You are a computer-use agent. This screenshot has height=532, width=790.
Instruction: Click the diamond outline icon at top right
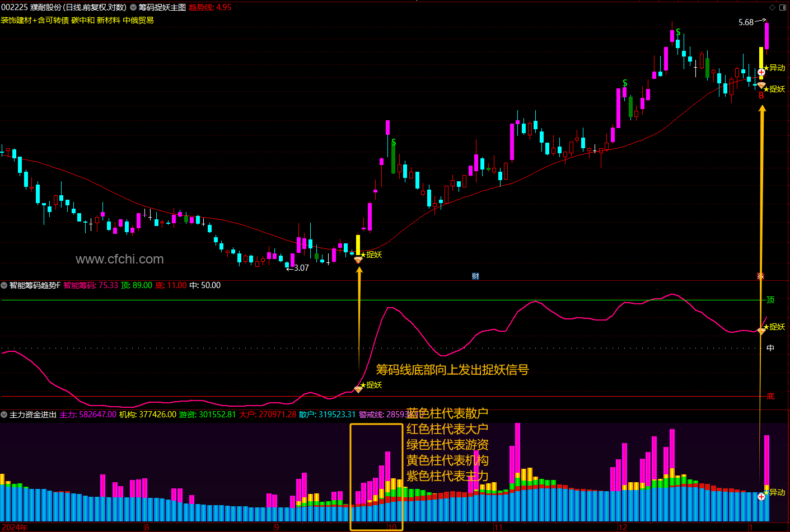click(x=773, y=7)
